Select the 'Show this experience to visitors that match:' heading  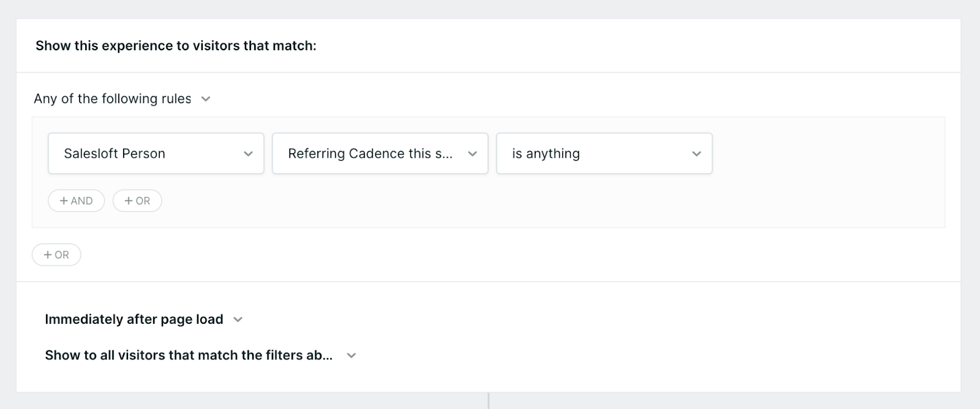pos(176,46)
